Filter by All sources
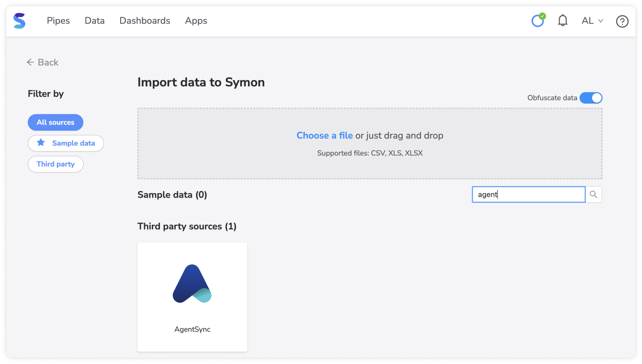The image size is (642, 364). pos(55,122)
